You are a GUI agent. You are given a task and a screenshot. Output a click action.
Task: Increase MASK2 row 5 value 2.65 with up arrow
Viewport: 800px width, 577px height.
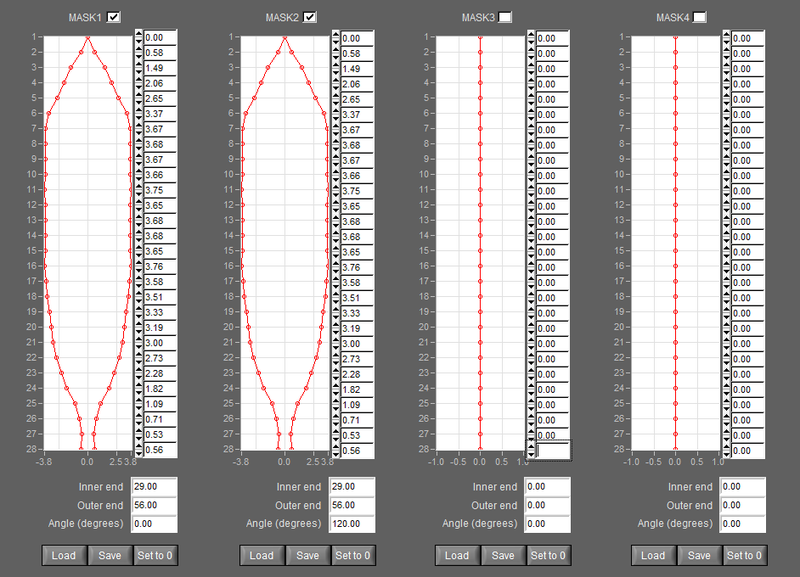[x=336, y=95]
